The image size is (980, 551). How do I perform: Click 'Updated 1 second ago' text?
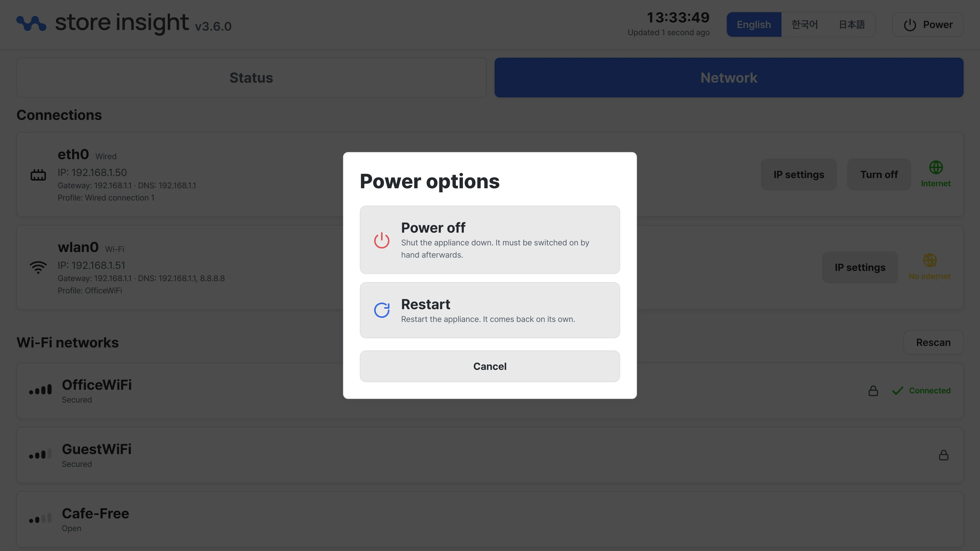(668, 33)
